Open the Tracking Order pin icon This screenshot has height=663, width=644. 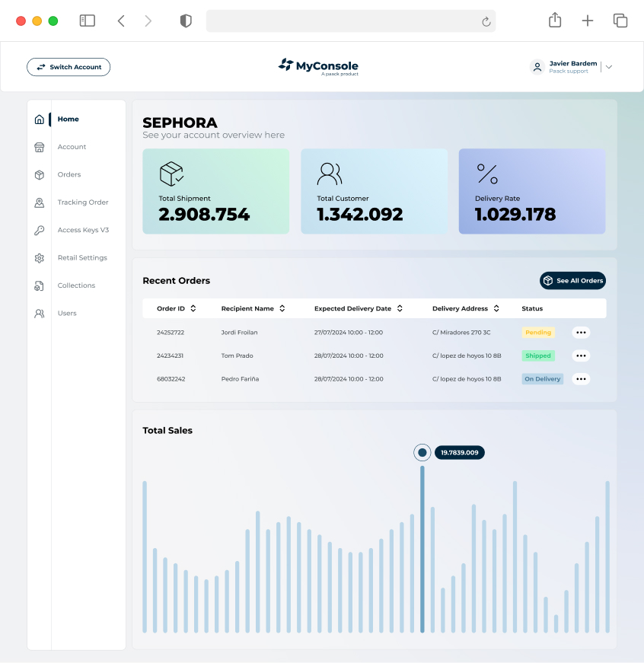coord(40,202)
